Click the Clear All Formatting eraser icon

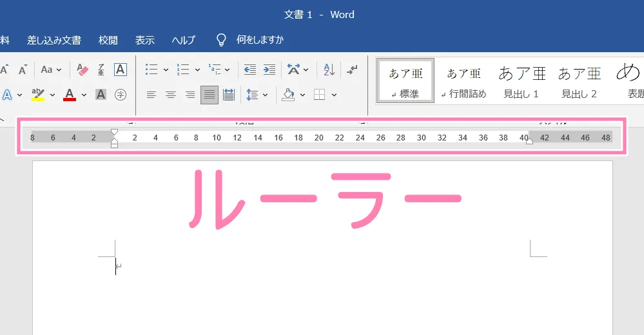pyautogui.click(x=83, y=70)
